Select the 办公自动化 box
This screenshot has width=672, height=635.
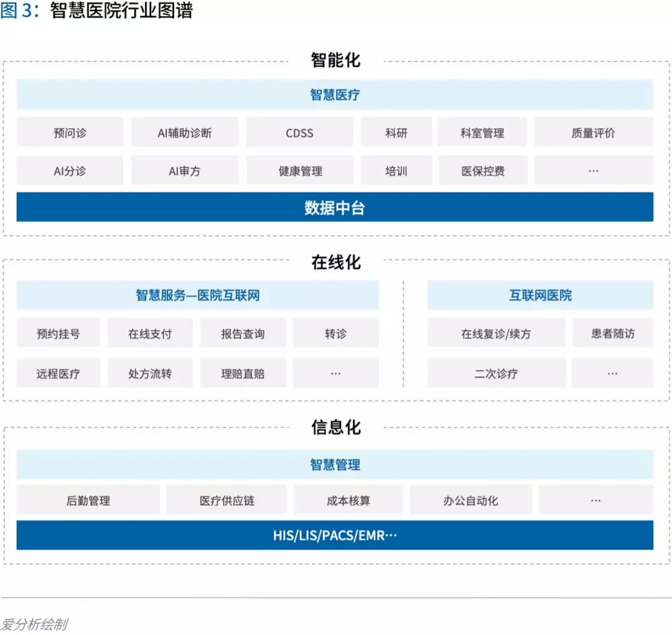click(x=471, y=499)
